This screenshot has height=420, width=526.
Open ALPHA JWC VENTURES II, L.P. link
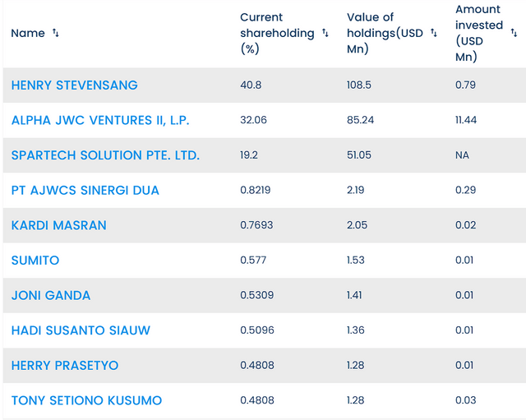pos(100,120)
